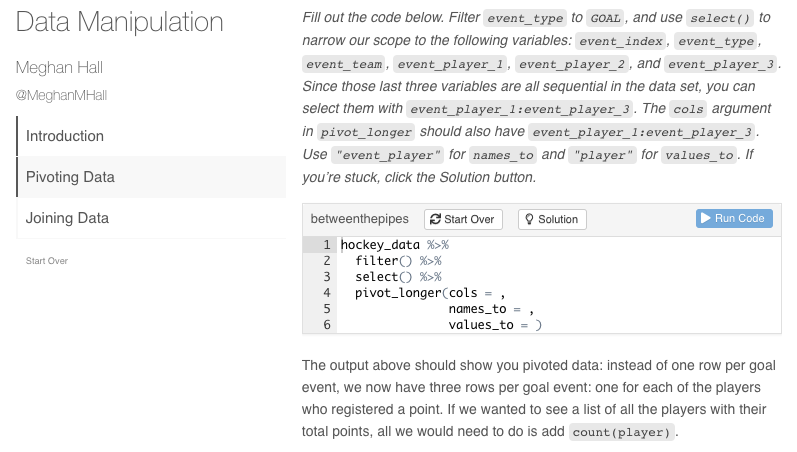Image resolution: width=797 pixels, height=452 pixels.
Task: Click line number 4 in the gutter
Action: tap(327, 293)
